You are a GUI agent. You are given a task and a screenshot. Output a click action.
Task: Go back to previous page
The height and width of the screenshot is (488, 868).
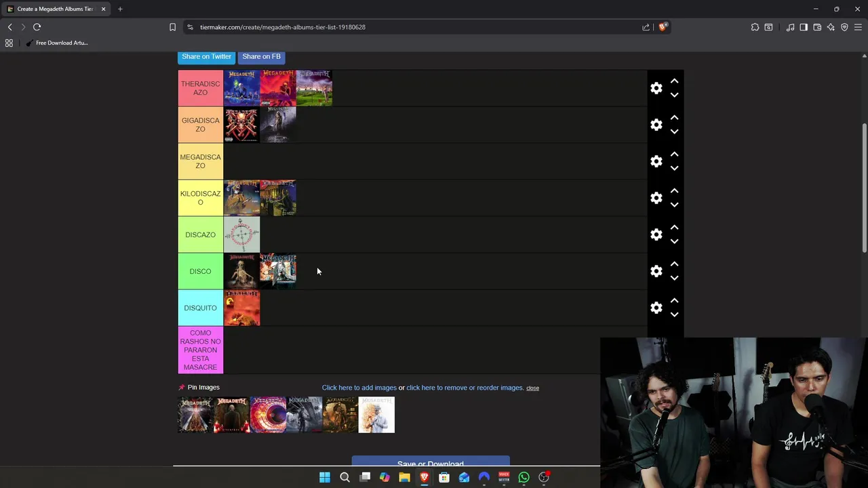tap(9, 27)
